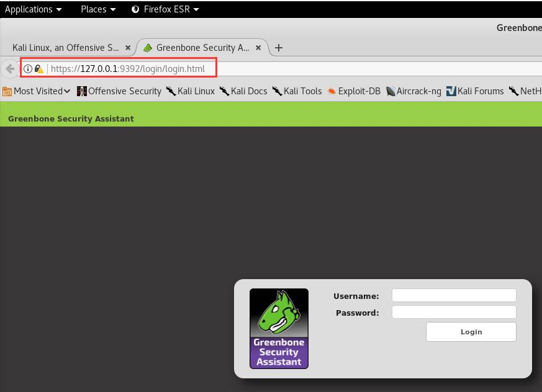Open the Places menu
Screen dimensions: 542x392
point(98,9)
